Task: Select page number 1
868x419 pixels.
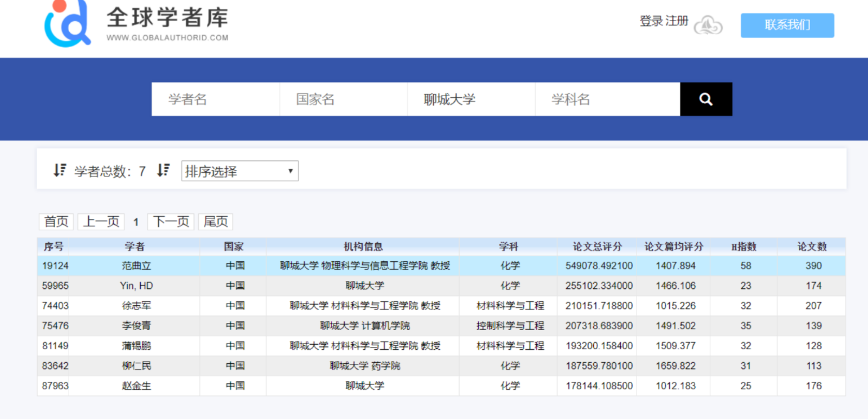Action: [135, 222]
